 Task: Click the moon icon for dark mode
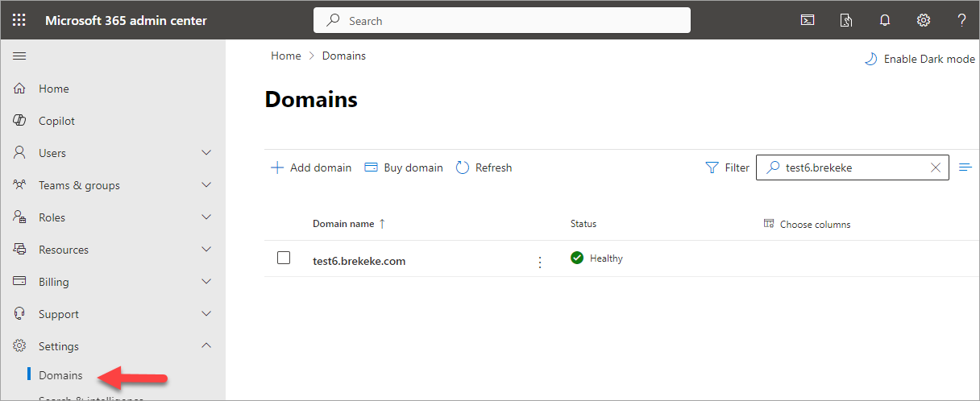point(870,59)
